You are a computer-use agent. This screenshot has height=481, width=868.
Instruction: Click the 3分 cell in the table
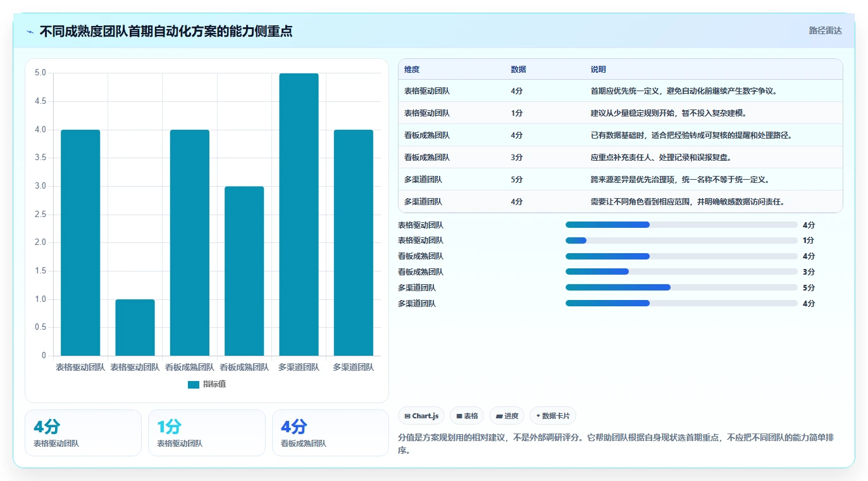point(517,158)
